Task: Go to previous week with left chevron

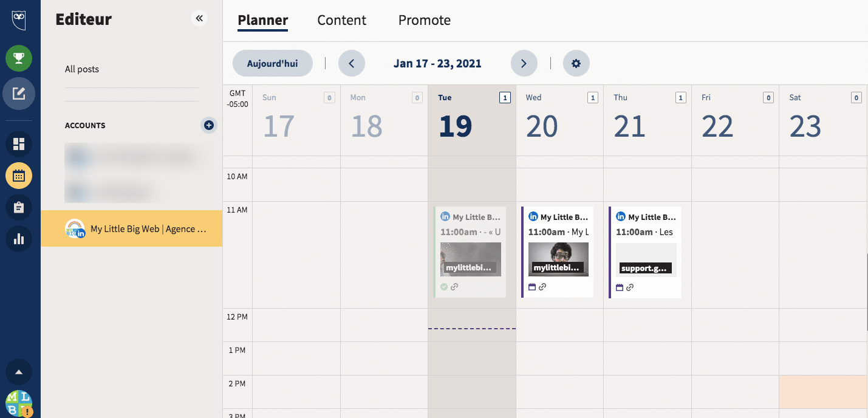Action: 352,63
